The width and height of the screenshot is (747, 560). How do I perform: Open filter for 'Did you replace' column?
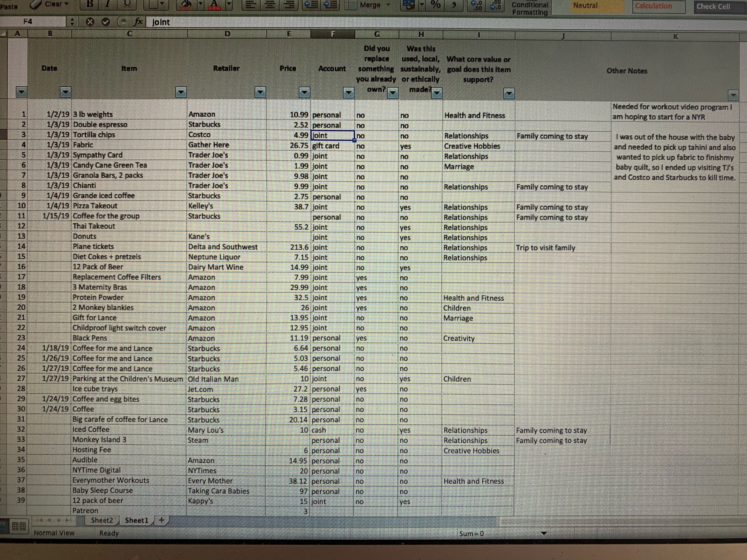pos(392,93)
